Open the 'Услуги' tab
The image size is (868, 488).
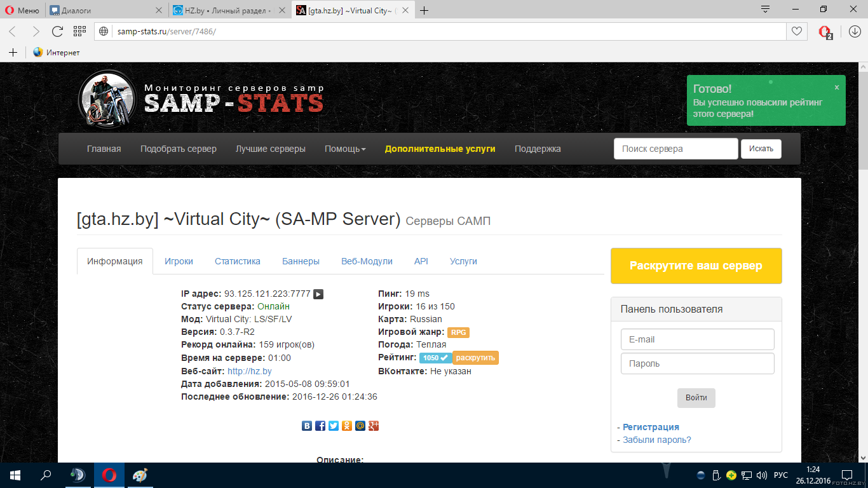pyautogui.click(x=463, y=261)
